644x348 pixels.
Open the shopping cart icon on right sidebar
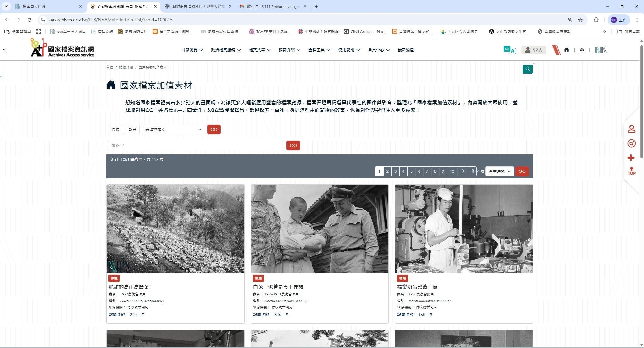(x=632, y=143)
